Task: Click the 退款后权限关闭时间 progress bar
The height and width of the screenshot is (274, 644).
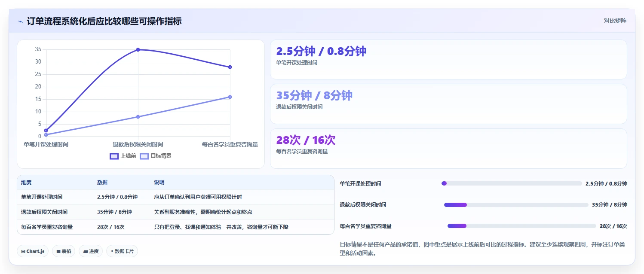Action: [x=516, y=205]
